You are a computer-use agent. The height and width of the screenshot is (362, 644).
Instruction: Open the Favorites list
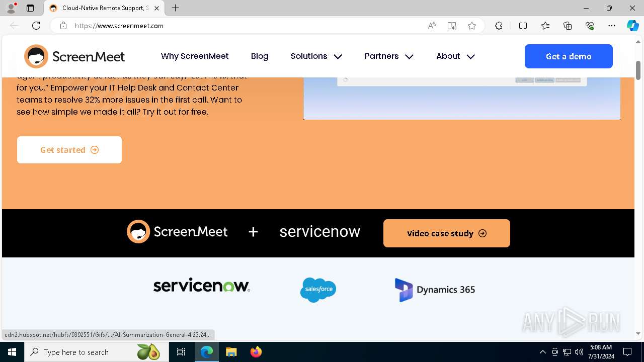tap(545, 26)
